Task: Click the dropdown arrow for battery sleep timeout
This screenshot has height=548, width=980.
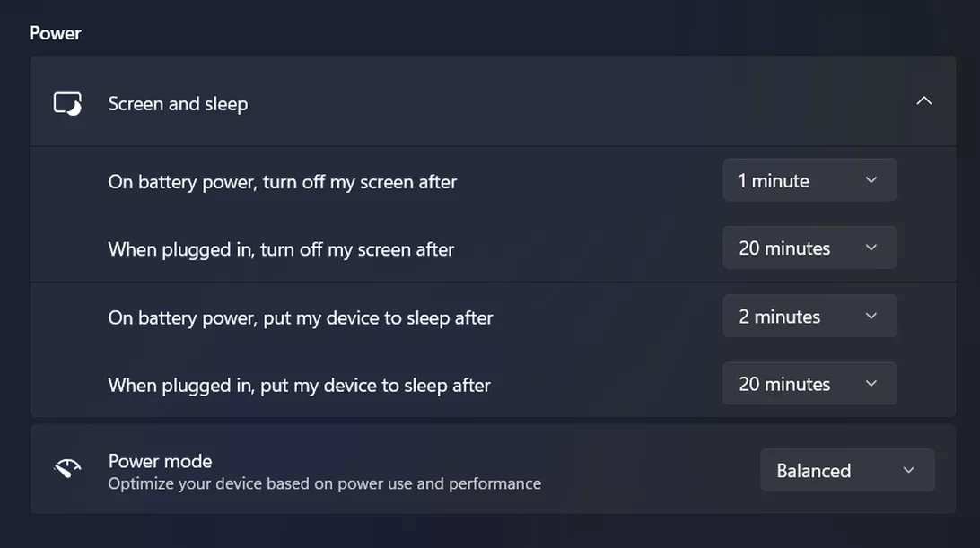Action: coord(870,315)
